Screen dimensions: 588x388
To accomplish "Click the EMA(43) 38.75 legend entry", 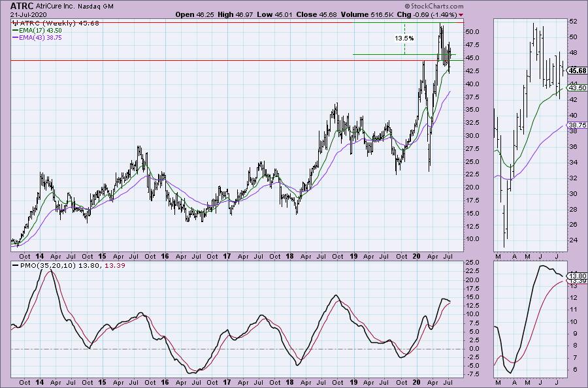I will pyautogui.click(x=37, y=38).
